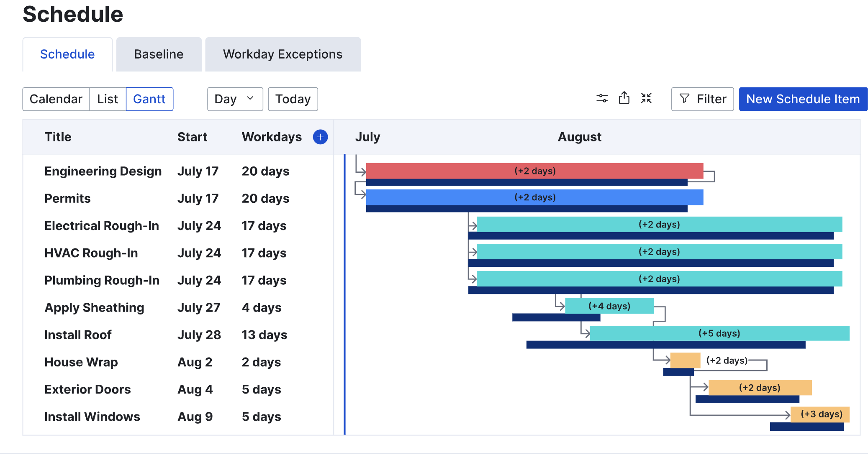Image resolution: width=868 pixels, height=455 pixels.
Task: Click New Schedule Item button
Action: coord(803,99)
